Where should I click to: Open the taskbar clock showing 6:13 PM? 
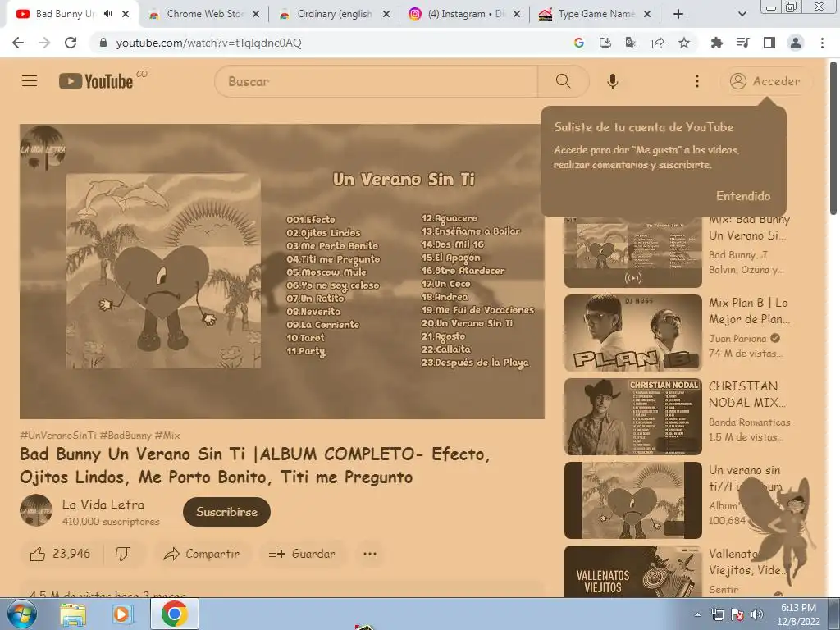[x=798, y=614]
